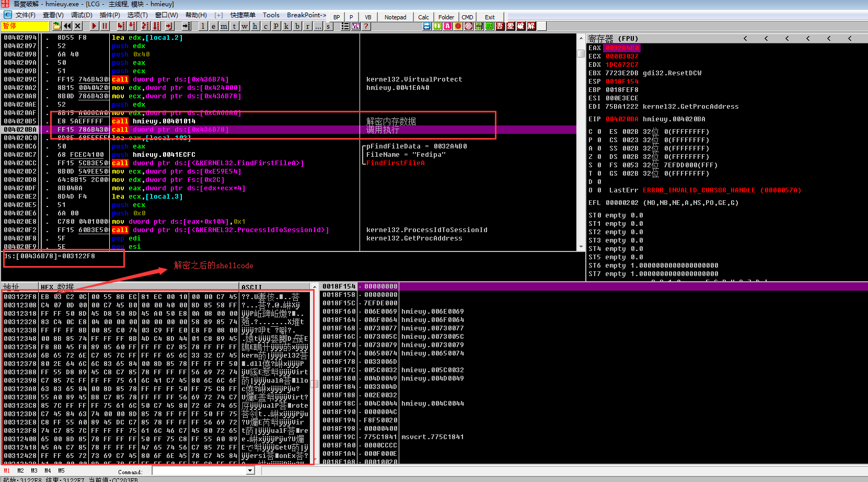Screen dimensions: 868x482
Task: Open the 快捷菜单 menu
Action: [243, 15]
